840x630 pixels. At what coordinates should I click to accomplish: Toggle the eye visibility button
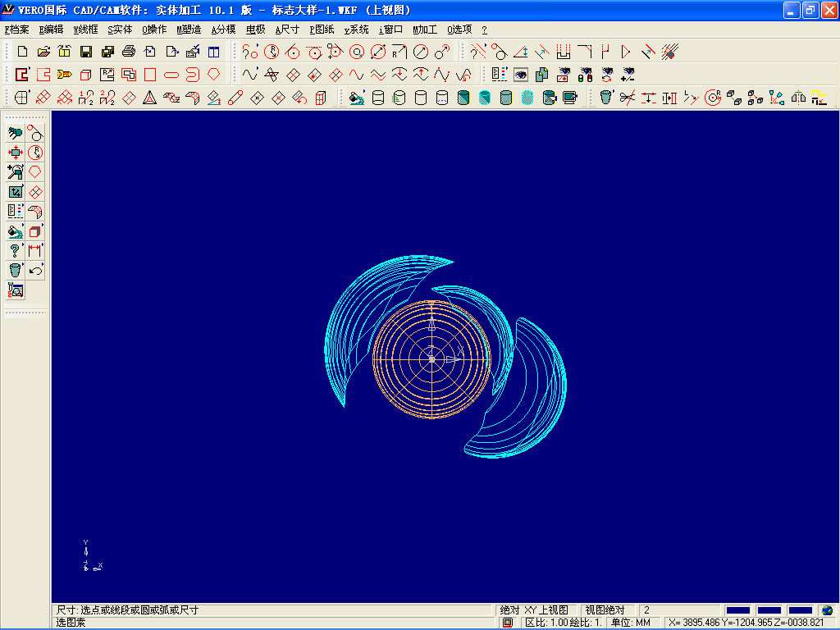tap(521, 75)
